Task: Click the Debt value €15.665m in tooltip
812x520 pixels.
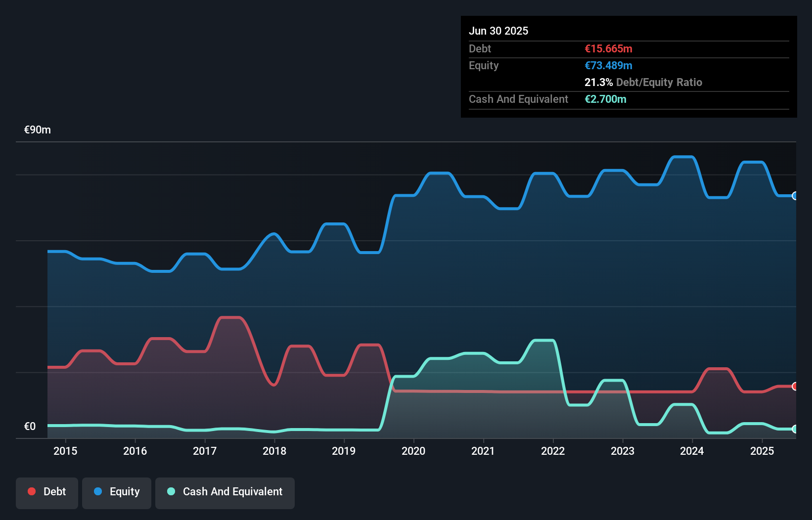Action: [x=608, y=48]
